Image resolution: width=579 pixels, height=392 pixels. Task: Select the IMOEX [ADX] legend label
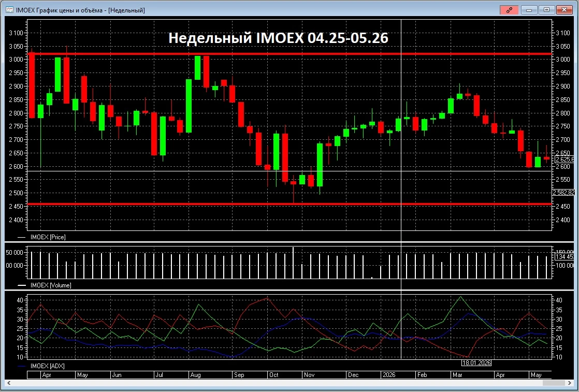pyautogui.click(x=47, y=366)
